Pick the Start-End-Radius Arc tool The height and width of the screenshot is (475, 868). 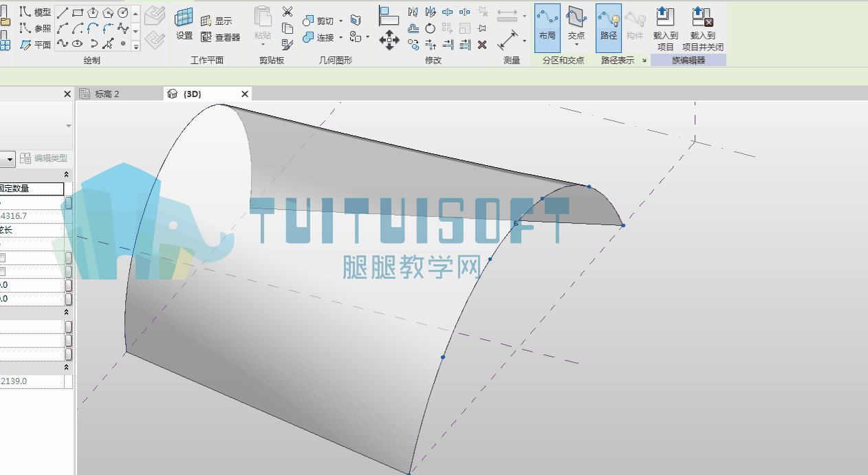click(63, 29)
